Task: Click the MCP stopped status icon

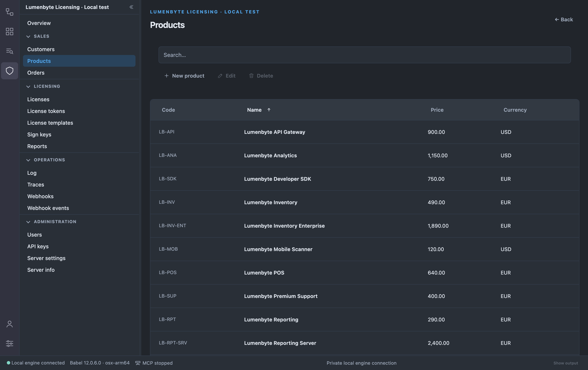Action: point(138,363)
